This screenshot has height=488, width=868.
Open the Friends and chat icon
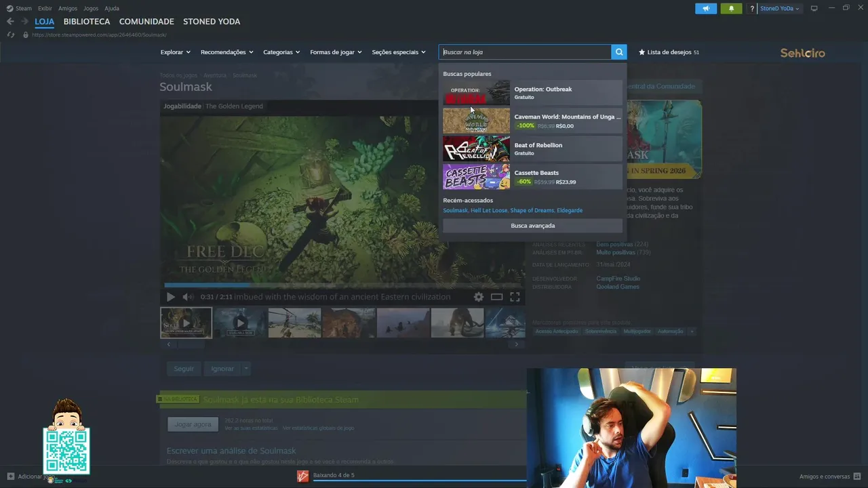(858, 476)
